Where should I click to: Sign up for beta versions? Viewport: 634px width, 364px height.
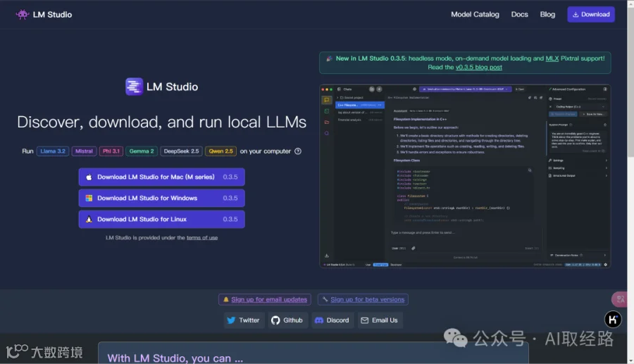pos(363,299)
